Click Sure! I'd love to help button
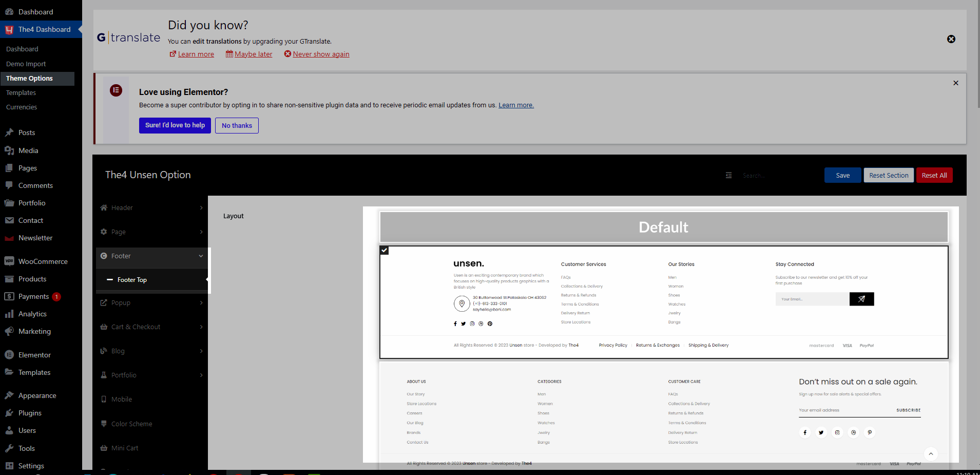Image resolution: width=980 pixels, height=475 pixels. (x=175, y=125)
